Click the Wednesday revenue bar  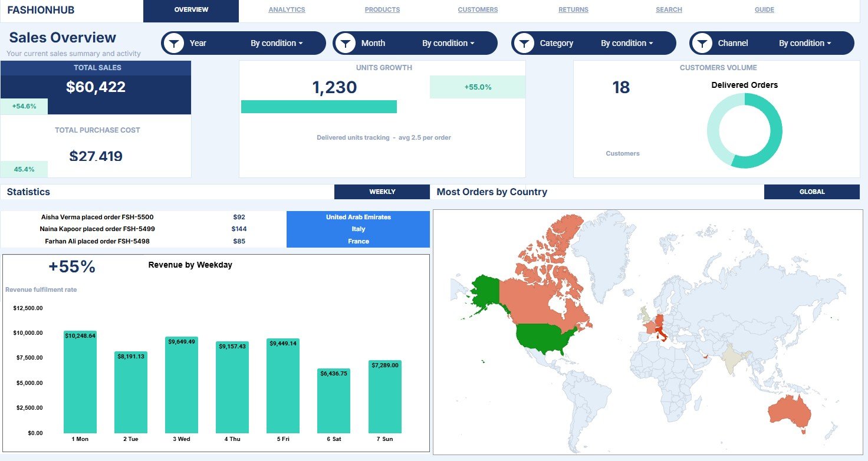tap(182, 385)
